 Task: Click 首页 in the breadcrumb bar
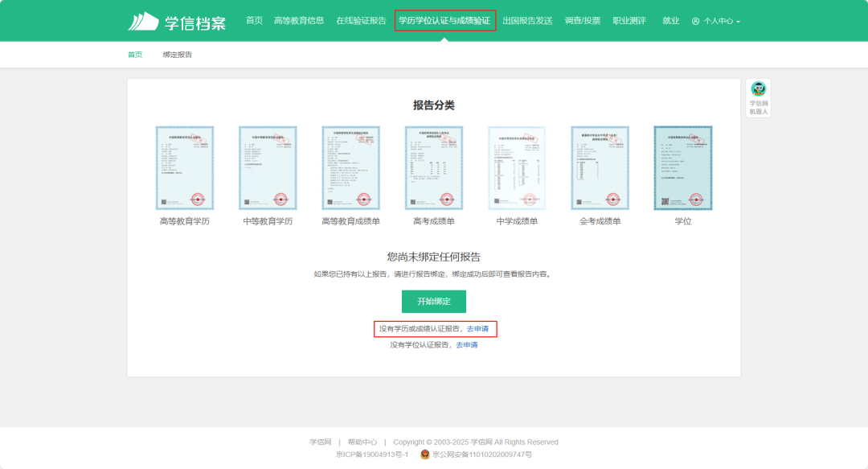[135, 55]
